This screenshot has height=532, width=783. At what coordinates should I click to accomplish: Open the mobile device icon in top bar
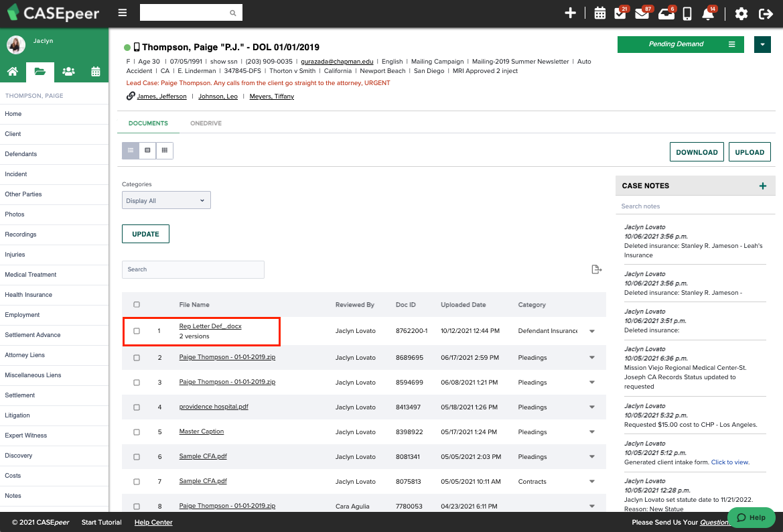point(687,13)
